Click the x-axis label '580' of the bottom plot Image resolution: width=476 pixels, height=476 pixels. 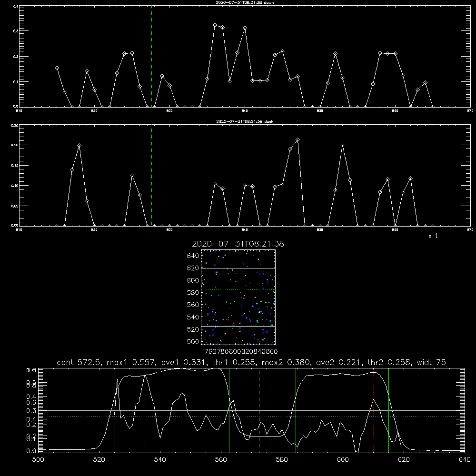coord(282,460)
